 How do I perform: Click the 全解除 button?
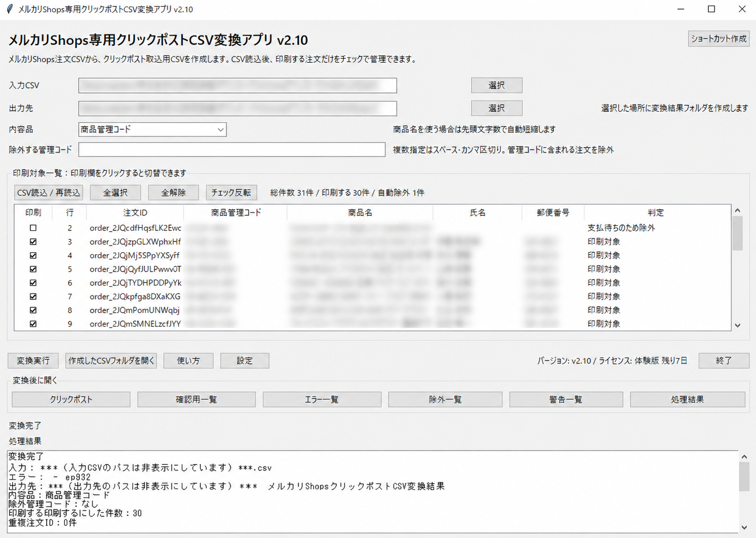click(173, 193)
